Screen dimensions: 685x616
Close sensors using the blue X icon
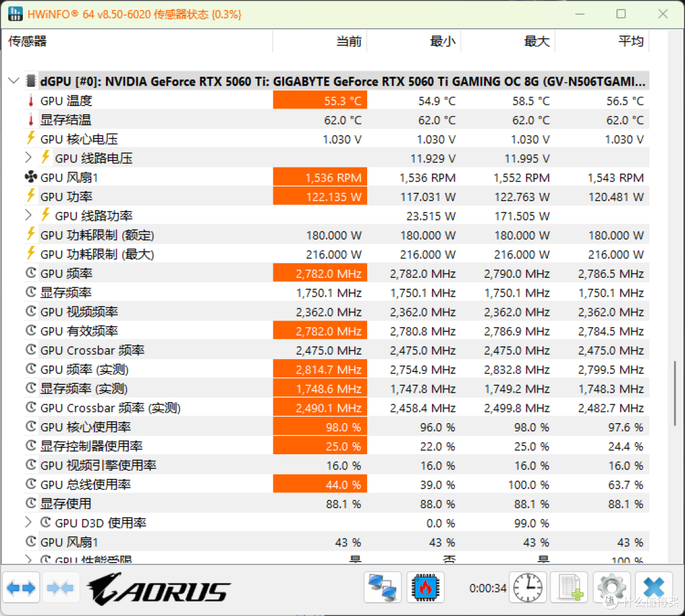click(653, 587)
